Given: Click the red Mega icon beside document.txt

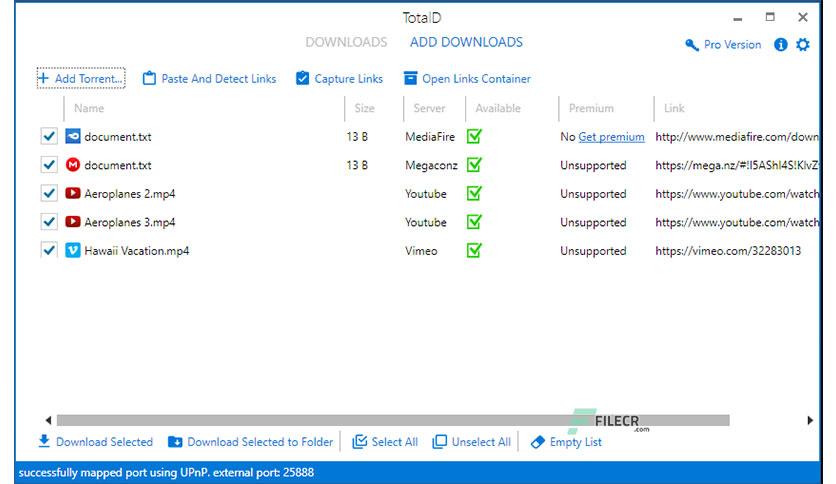Looking at the screenshot, I should tap(73, 165).
